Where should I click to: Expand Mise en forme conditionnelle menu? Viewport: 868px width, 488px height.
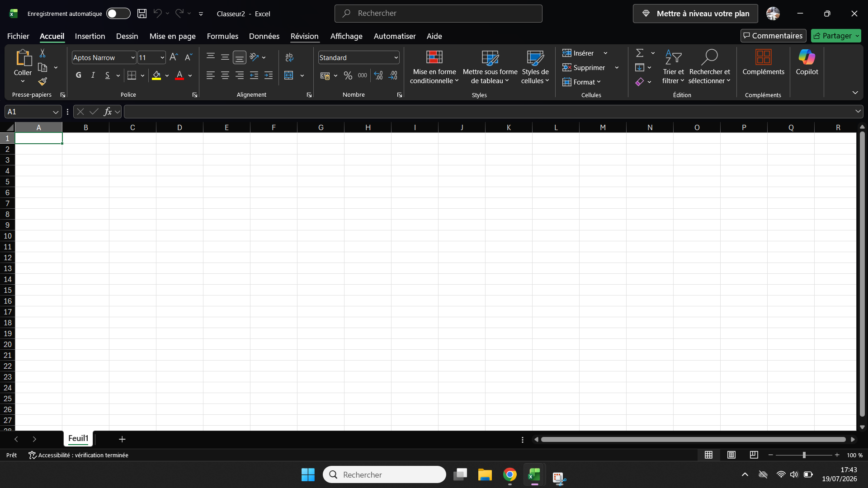tap(434, 66)
